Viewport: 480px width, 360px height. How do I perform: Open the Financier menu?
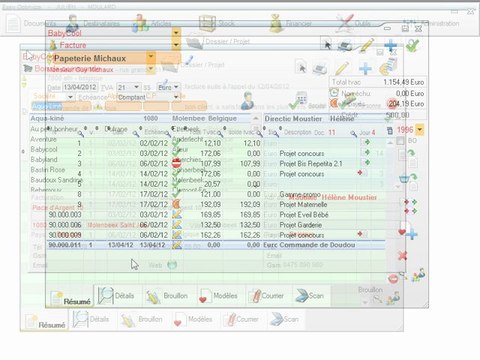point(291,23)
